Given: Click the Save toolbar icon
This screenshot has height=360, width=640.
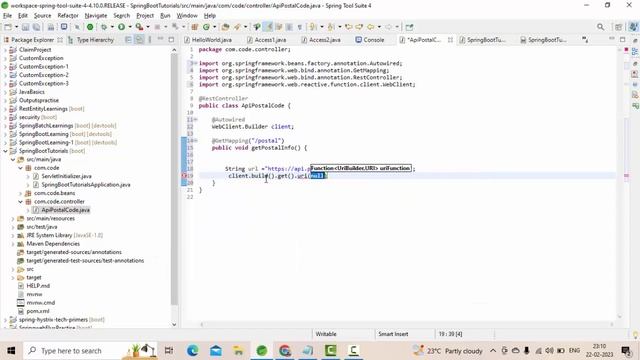Looking at the screenshot, I should [25, 27].
